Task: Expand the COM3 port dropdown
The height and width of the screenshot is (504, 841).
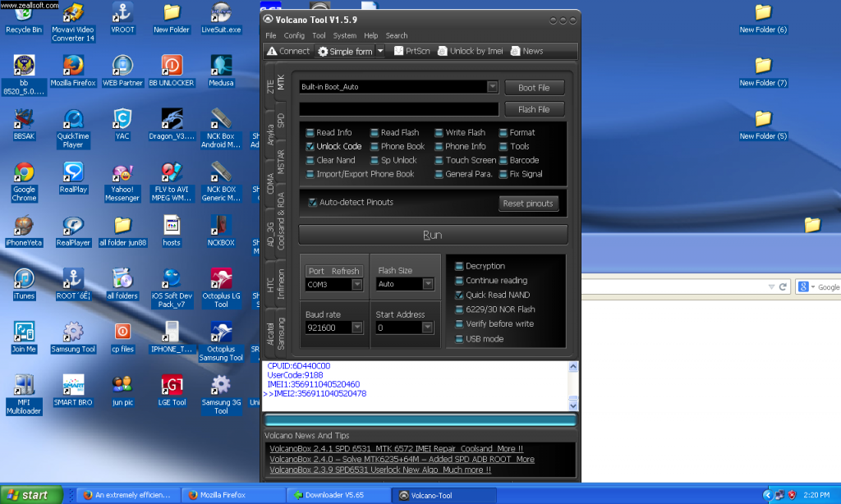Action: tap(357, 285)
